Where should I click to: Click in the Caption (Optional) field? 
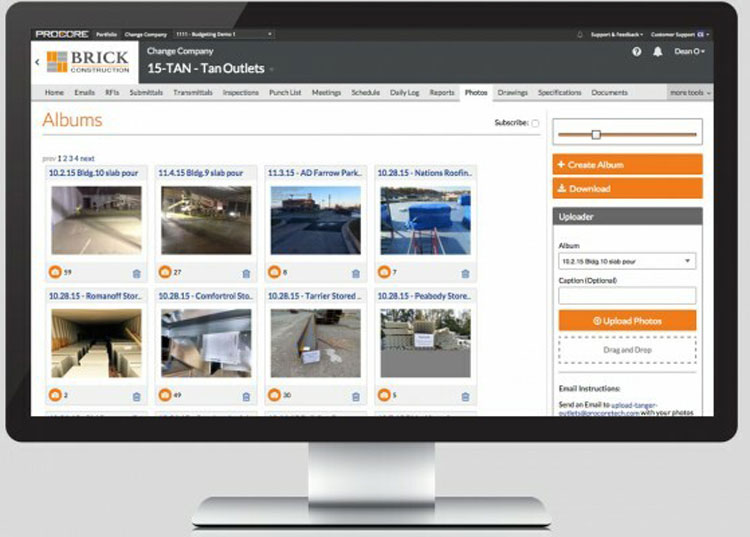(627, 296)
